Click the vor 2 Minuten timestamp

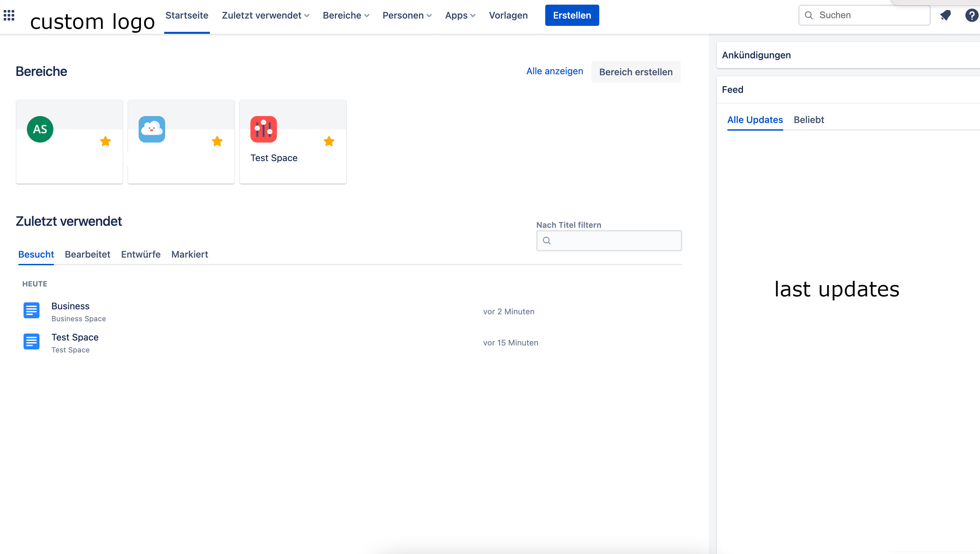tap(509, 311)
